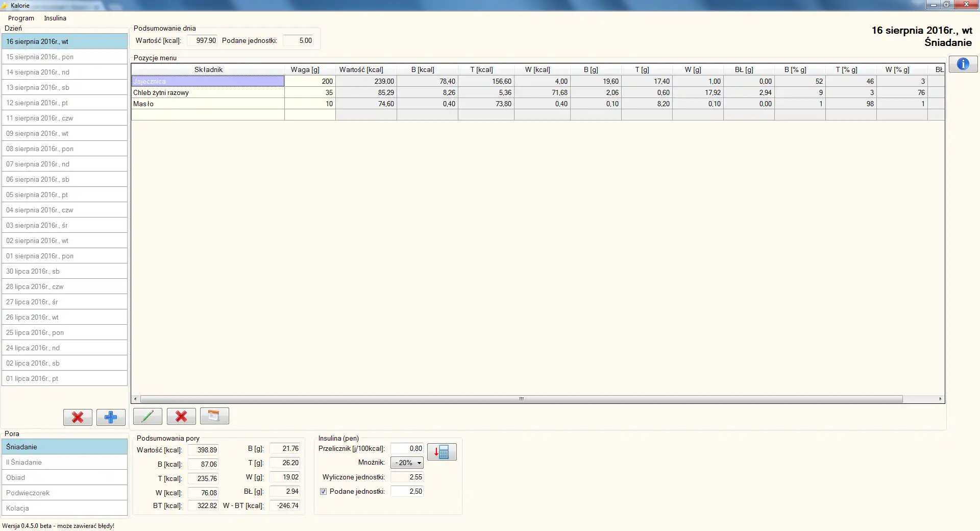Remove menu item using red X below the table
Viewport: 980px width, 531px height.
[181, 416]
